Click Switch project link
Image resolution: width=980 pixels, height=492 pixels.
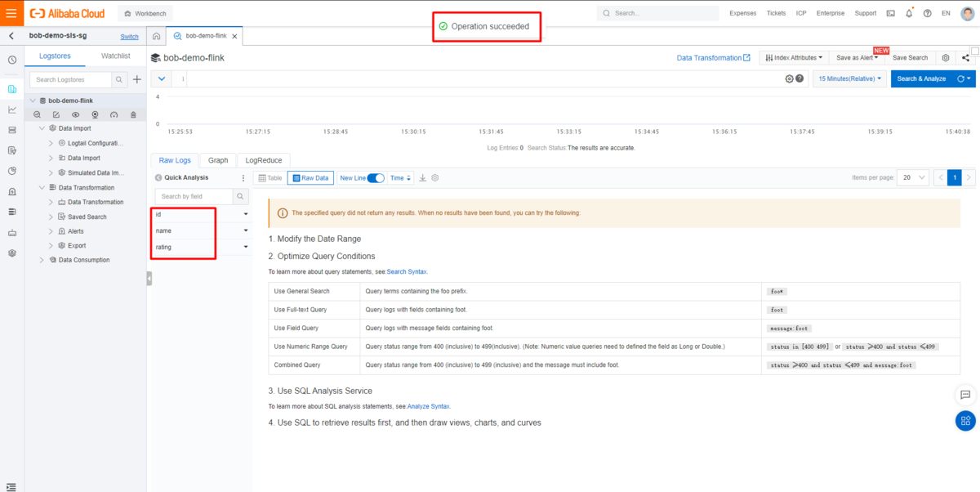click(129, 37)
